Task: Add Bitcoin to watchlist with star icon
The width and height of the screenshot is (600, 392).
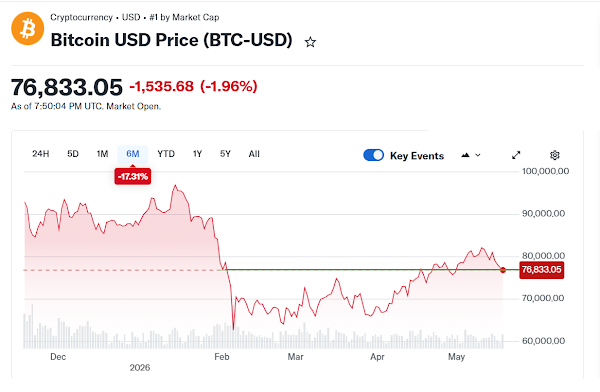Action: point(310,42)
